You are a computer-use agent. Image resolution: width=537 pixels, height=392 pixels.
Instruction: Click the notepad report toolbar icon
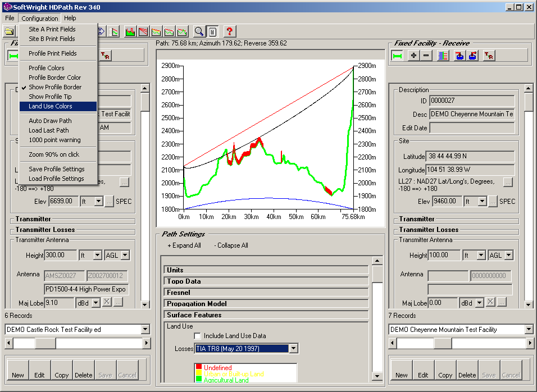click(212, 31)
